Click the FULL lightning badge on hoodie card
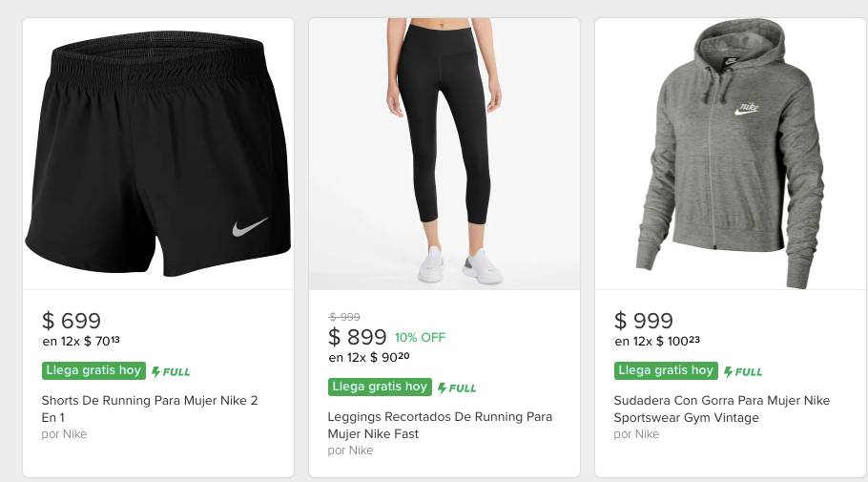The height and width of the screenshot is (482, 868). pyautogui.click(x=743, y=371)
